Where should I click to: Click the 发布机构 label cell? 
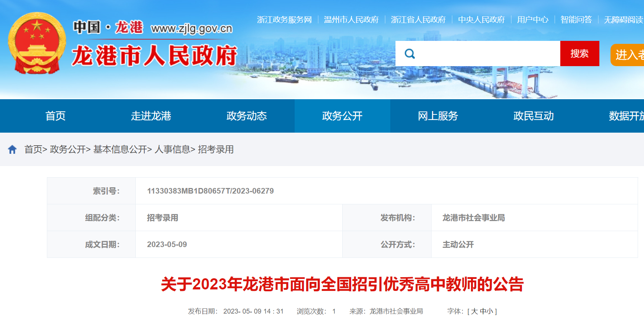tap(387, 218)
